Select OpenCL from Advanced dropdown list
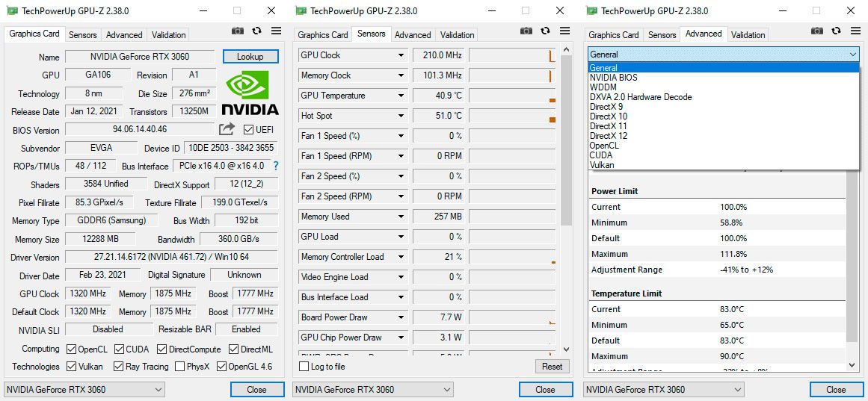 [x=723, y=146]
